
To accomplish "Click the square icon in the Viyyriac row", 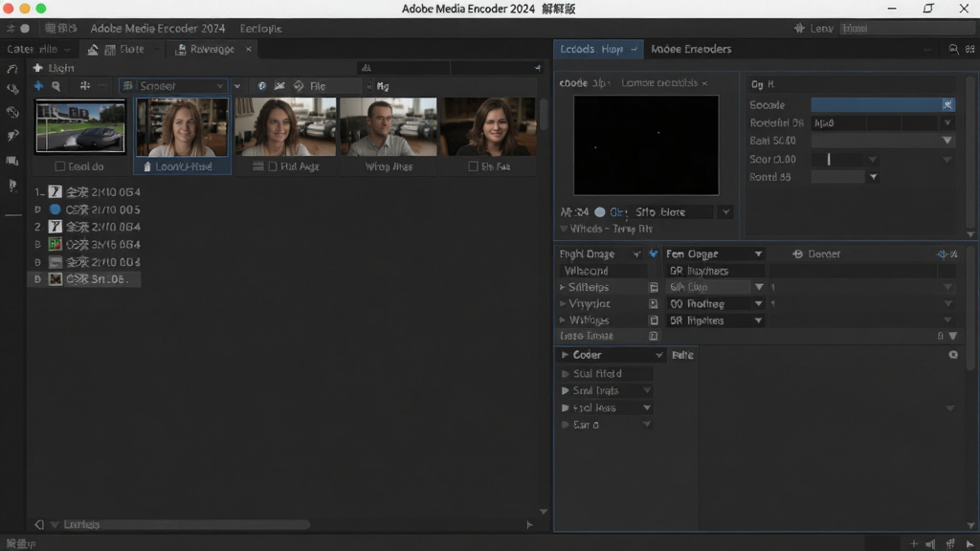I will (x=653, y=303).
